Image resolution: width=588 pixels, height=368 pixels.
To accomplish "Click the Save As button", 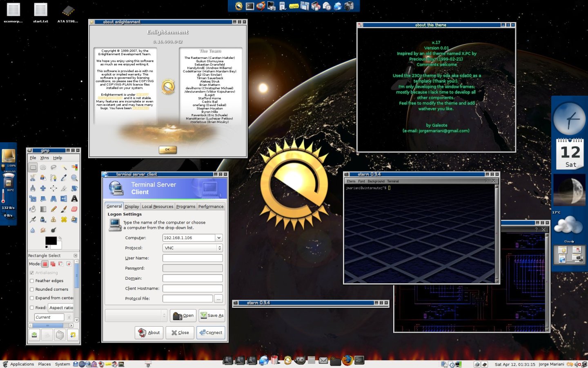I will tap(212, 315).
